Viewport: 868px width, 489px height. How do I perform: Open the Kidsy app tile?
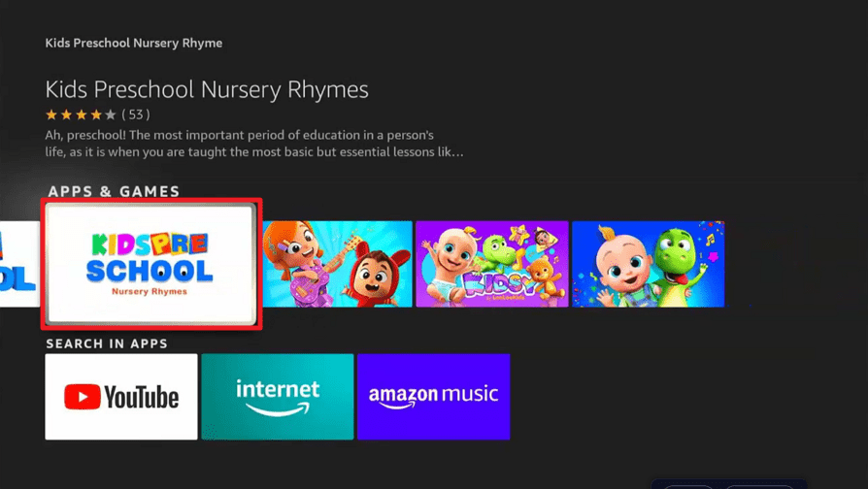coord(492,264)
